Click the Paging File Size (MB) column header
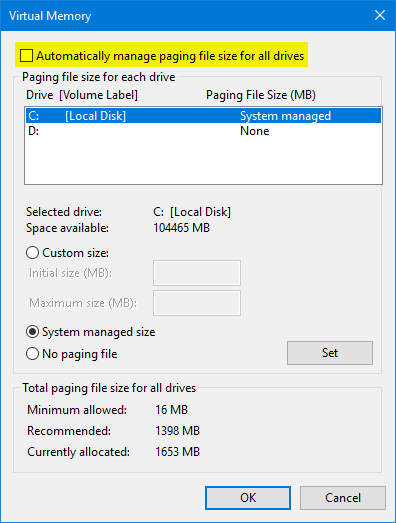 pyautogui.click(x=261, y=95)
